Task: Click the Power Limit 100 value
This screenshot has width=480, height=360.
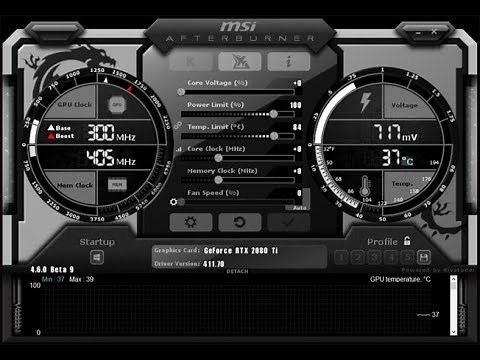Action: pos(296,105)
